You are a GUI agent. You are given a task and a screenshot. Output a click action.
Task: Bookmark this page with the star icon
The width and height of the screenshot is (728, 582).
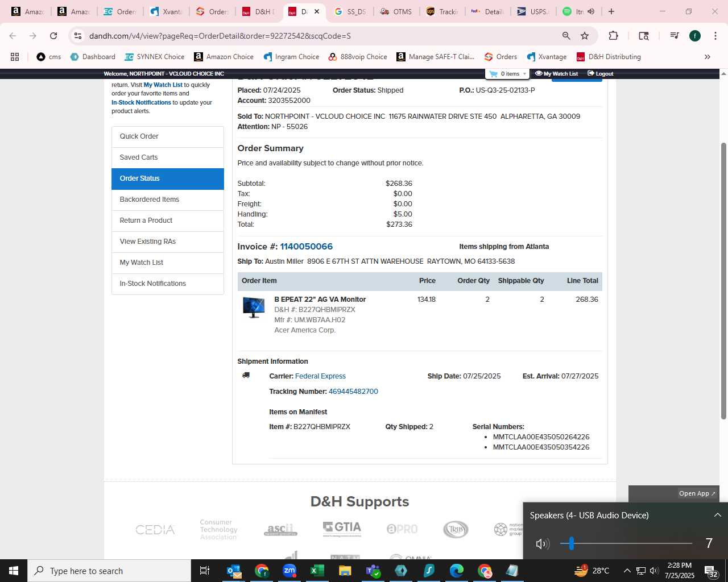(585, 36)
